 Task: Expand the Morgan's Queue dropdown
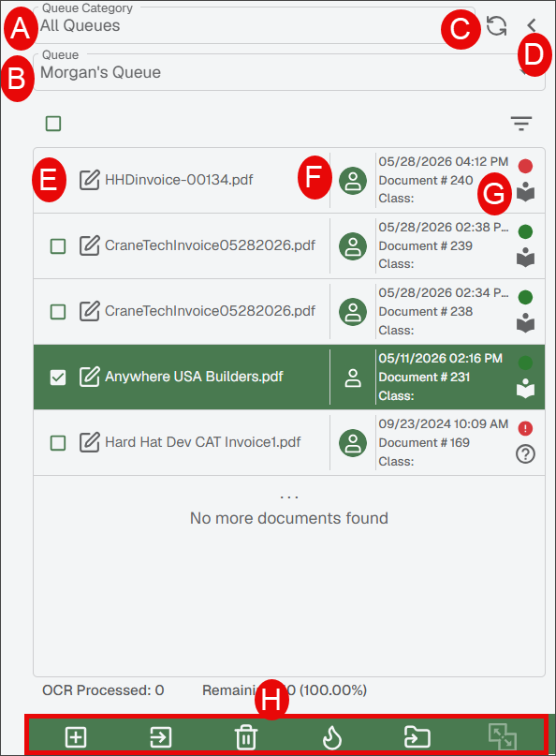click(x=289, y=72)
